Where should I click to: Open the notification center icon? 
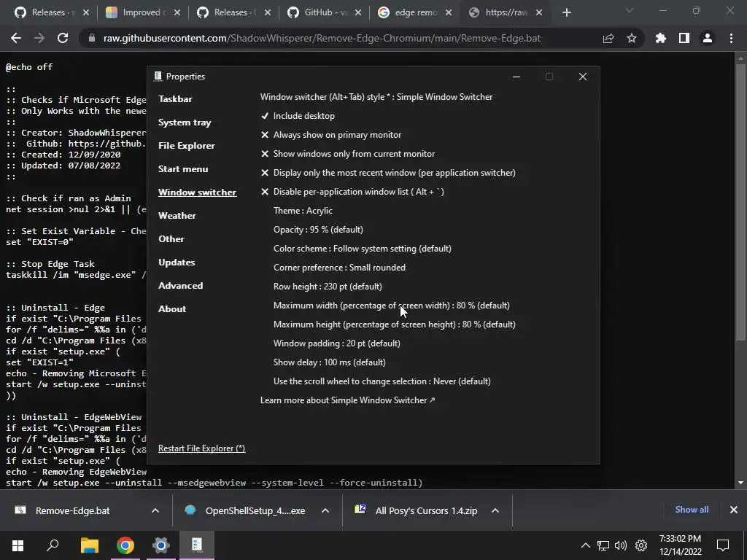coord(723,545)
